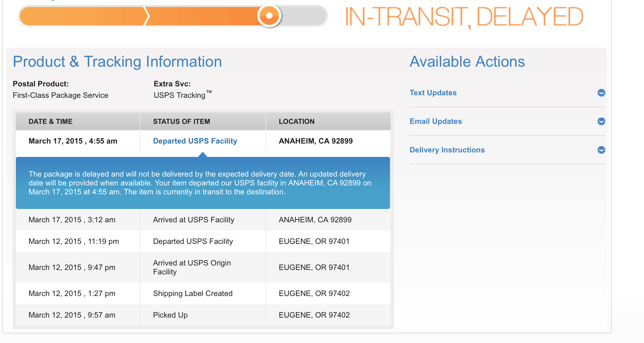Click the Available Actions heading

[x=467, y=62]
